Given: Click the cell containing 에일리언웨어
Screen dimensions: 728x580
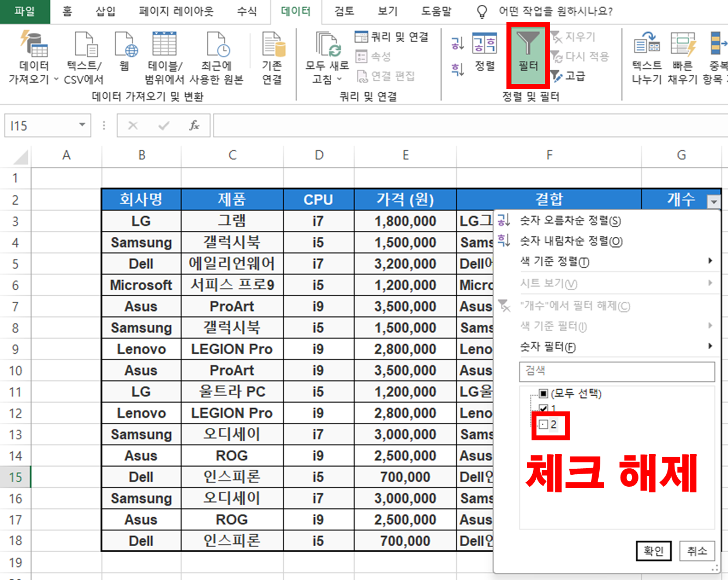Looking at the screenshot, I should pos(232,264).
